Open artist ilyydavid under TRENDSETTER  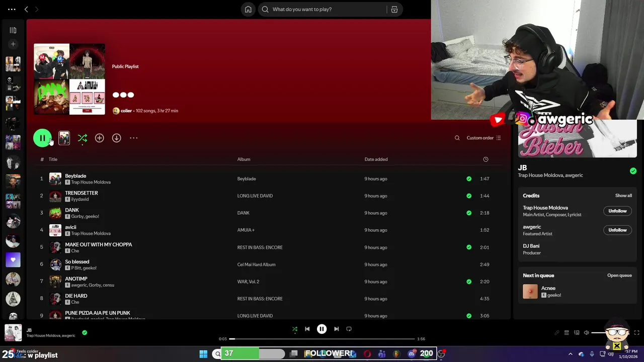tap(79, 199)
